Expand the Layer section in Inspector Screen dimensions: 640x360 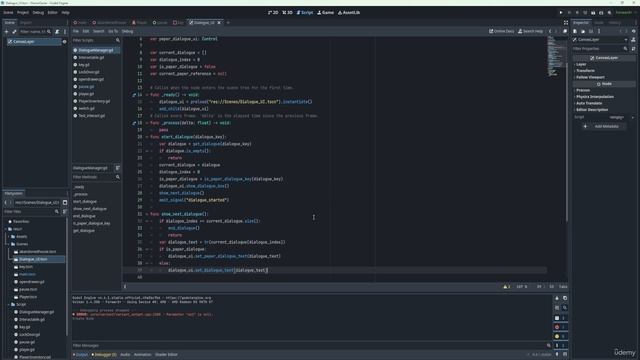[x=580, y=64]
